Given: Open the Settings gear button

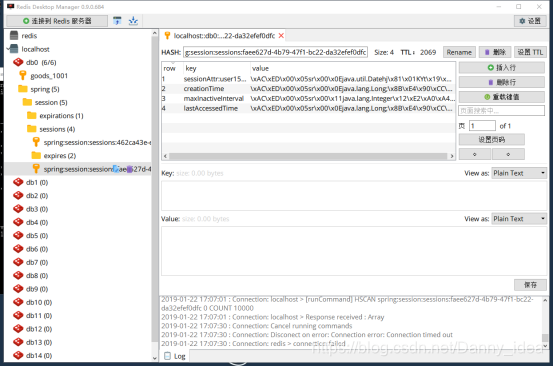Looking at the screenshot, I should [x=530, y=21].
